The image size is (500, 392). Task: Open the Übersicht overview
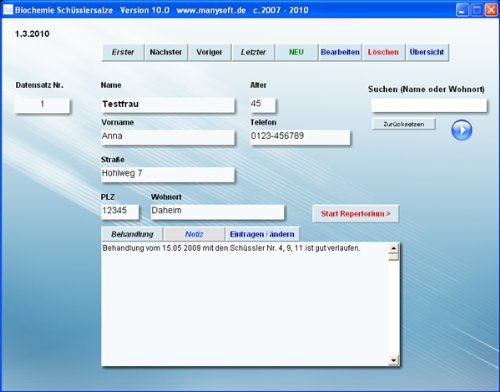pos(427,52)
